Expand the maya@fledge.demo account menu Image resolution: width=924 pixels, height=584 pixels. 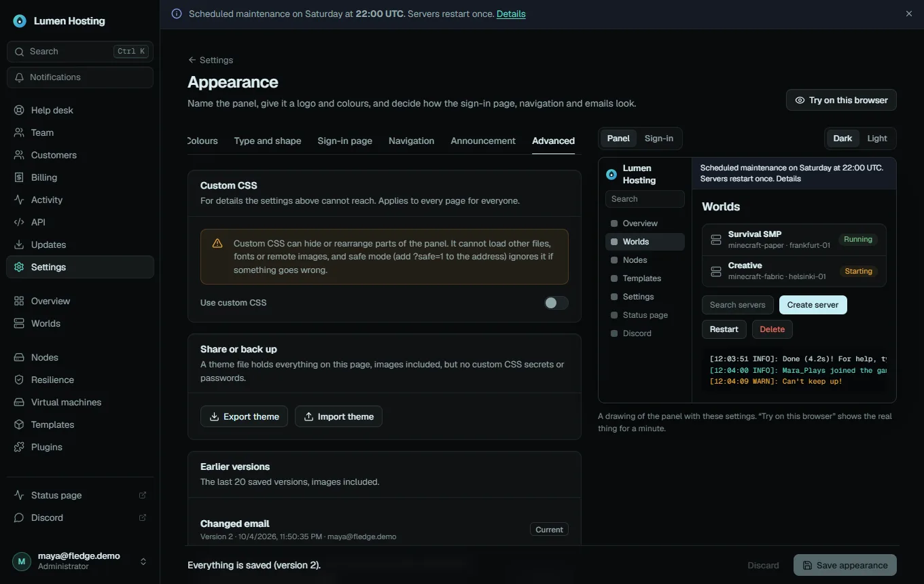coord(80,561)
